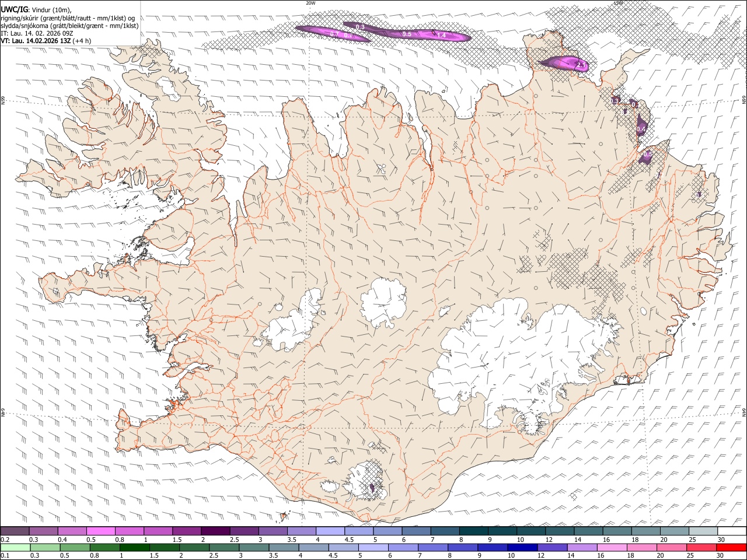Click the '1.4' precipitation value on the map

(x=441, y=36)
